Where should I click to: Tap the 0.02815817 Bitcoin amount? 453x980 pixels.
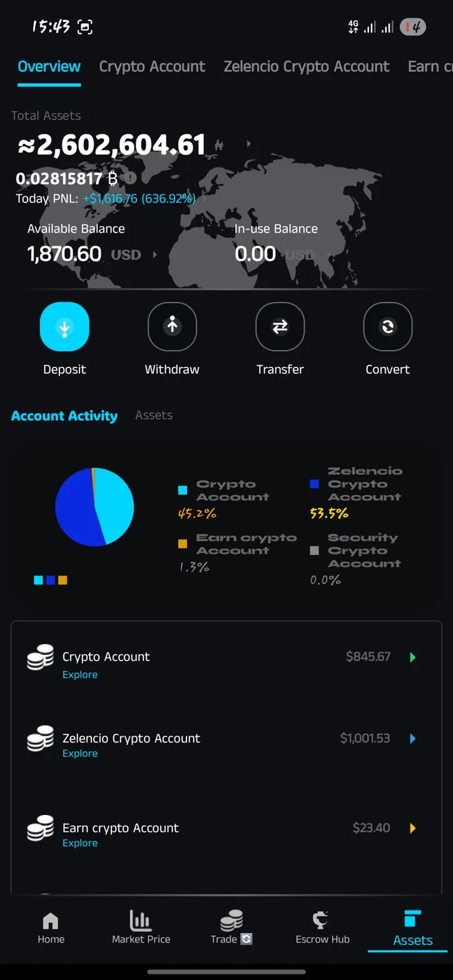point(59,179)
